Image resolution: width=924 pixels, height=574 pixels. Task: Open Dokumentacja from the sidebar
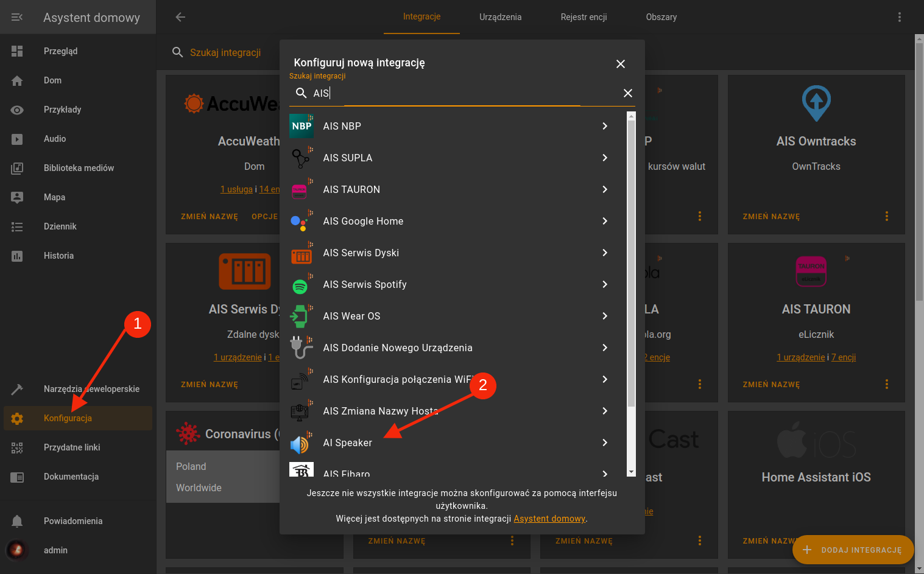tap(78, 477)
